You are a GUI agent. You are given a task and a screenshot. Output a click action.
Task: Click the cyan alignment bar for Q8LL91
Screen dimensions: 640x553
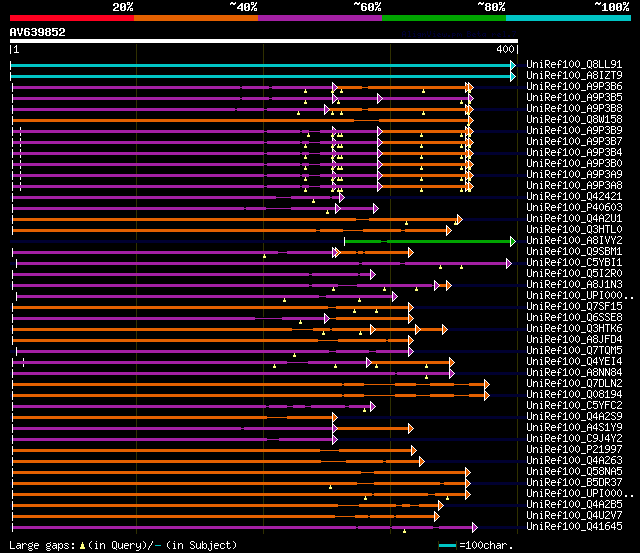(260, 65)
